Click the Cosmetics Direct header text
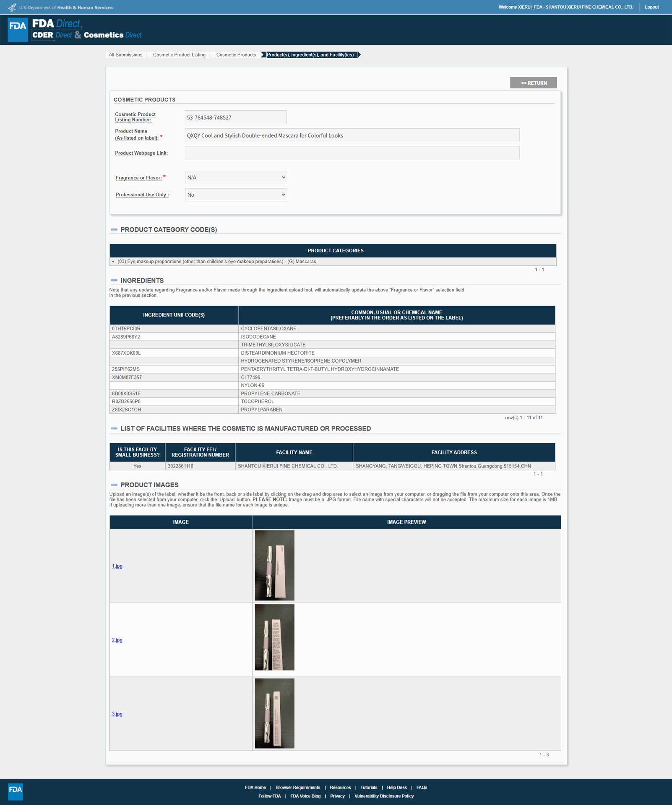This screenshot has width=672, height=805. click(x=112, y=35)
